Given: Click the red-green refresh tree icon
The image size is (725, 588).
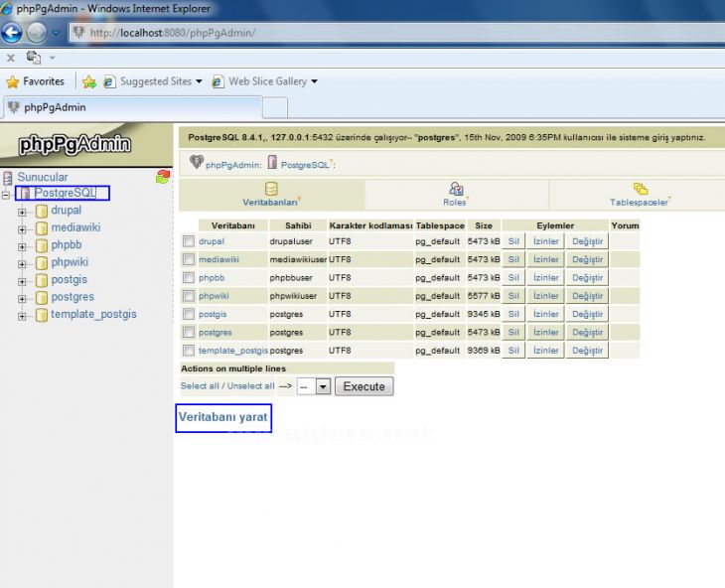Looking at the screenshot, I should pyautogui.click(x=163, y=177).
